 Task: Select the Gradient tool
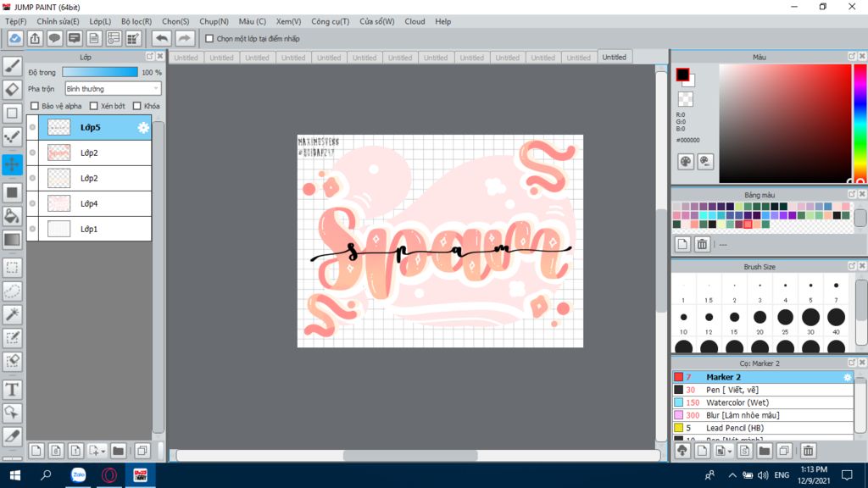(12, 240)
